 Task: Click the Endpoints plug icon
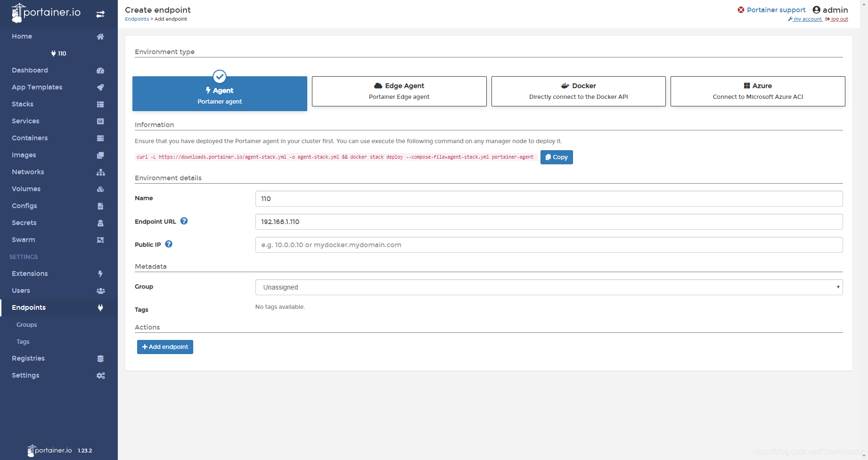100,308
